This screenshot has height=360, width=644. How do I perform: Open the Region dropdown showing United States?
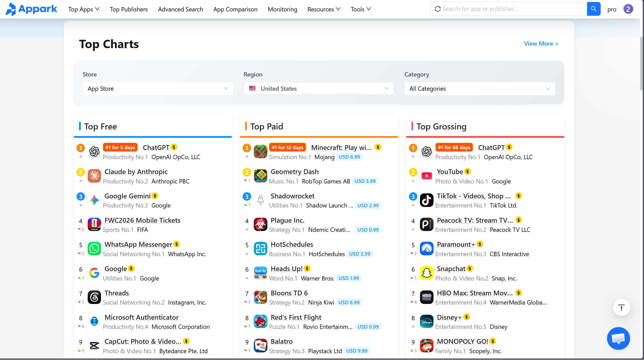(x=319, y=89)
